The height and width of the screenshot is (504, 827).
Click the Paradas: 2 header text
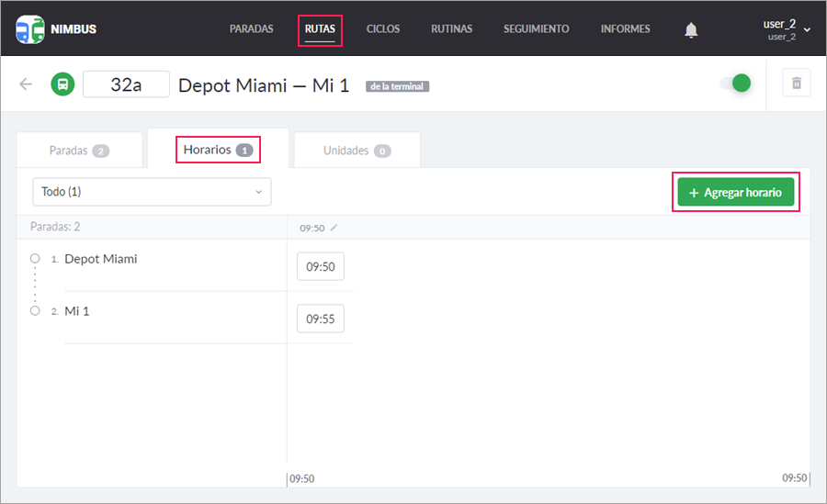[x=55, y=227]
